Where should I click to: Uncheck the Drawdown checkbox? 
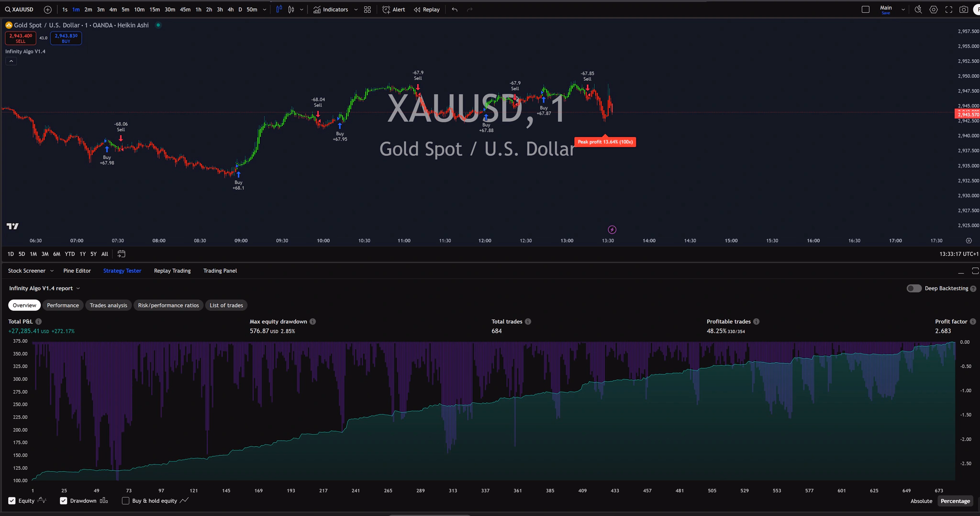coord(63,501)
